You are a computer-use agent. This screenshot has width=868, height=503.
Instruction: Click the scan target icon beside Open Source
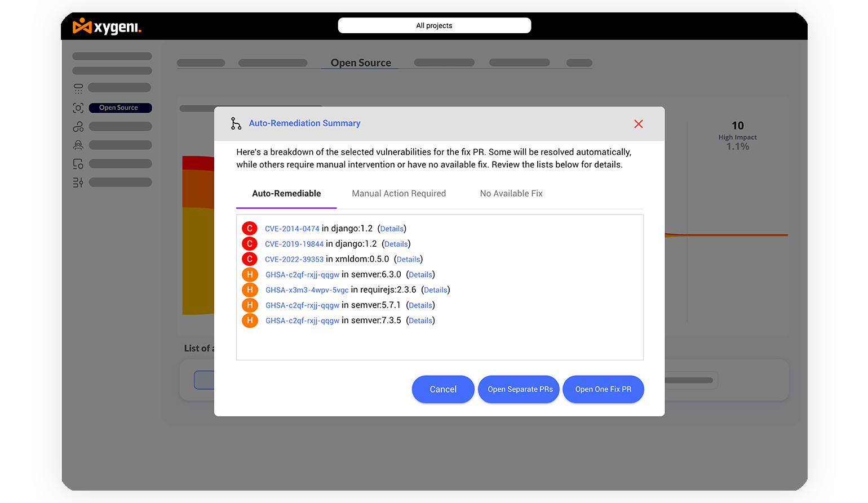(x=78, y=108)
